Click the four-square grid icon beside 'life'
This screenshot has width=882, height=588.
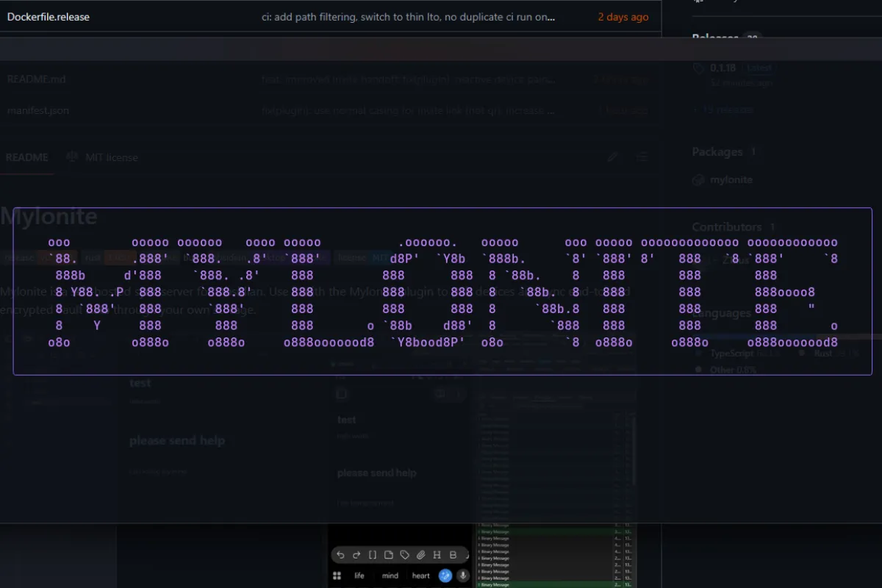coord(337,576)
